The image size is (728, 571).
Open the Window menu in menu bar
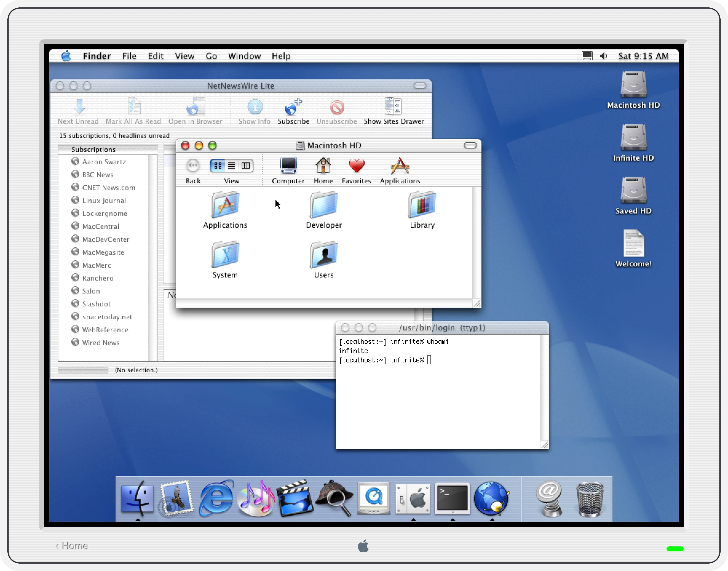pyautogui.click(x=244, y=56)
